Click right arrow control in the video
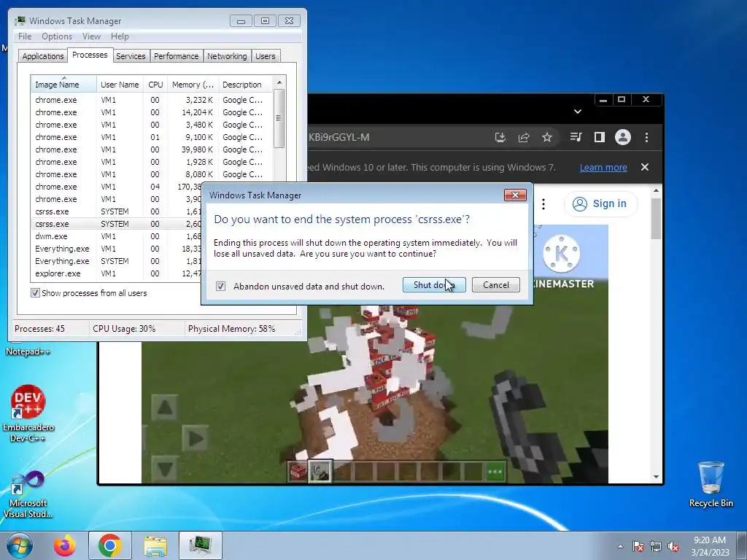This screenshot has width=747, height=560. tap(196, 438)
